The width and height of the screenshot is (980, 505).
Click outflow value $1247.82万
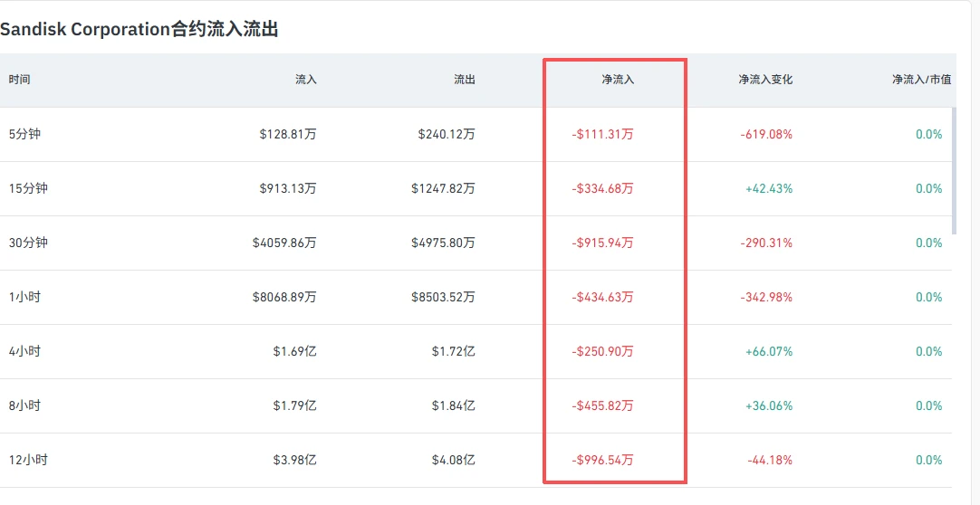point(443,188)
